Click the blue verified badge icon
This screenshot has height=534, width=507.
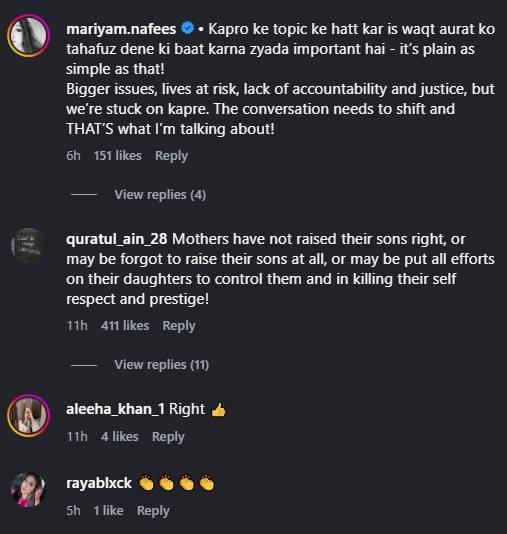tap(187, 29)
